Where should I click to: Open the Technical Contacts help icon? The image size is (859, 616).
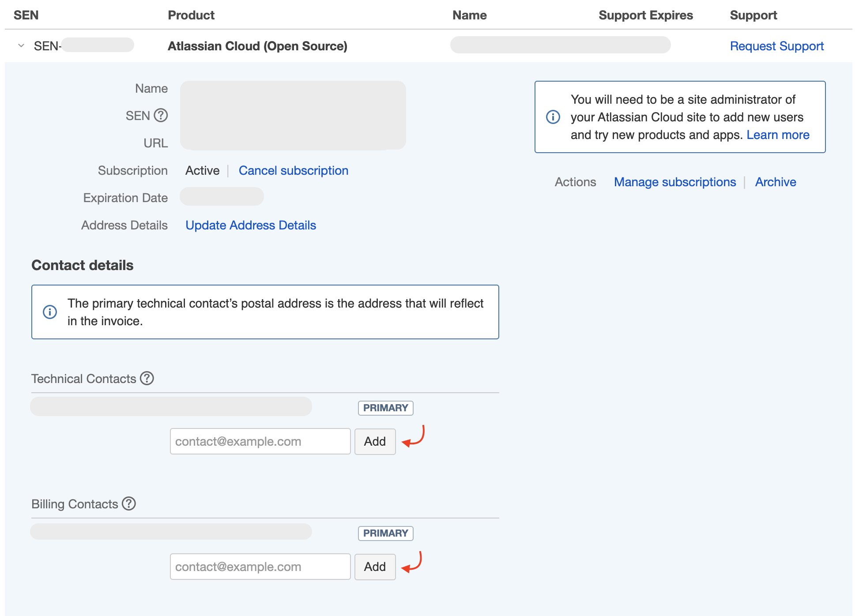147,378
